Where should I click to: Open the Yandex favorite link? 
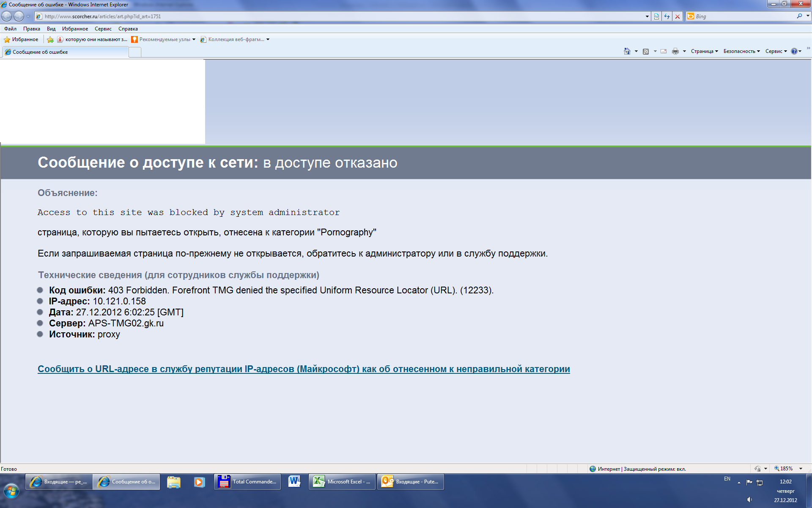pyautogui.click(x=92, y=39)
